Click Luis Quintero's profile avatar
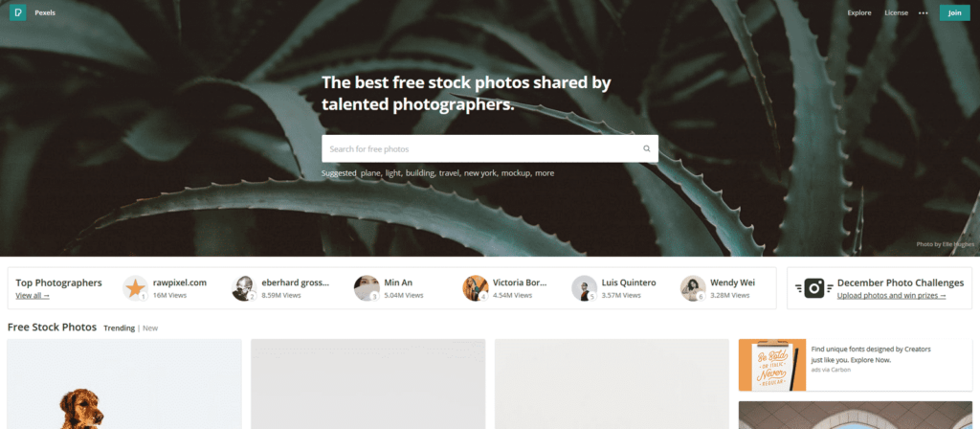The image size is (980, 429). coord(584,288)
